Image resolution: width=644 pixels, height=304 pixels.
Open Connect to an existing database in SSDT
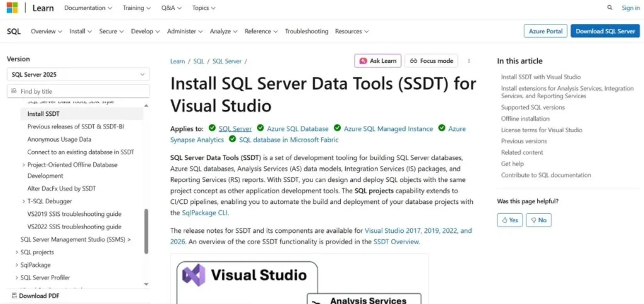80,152
